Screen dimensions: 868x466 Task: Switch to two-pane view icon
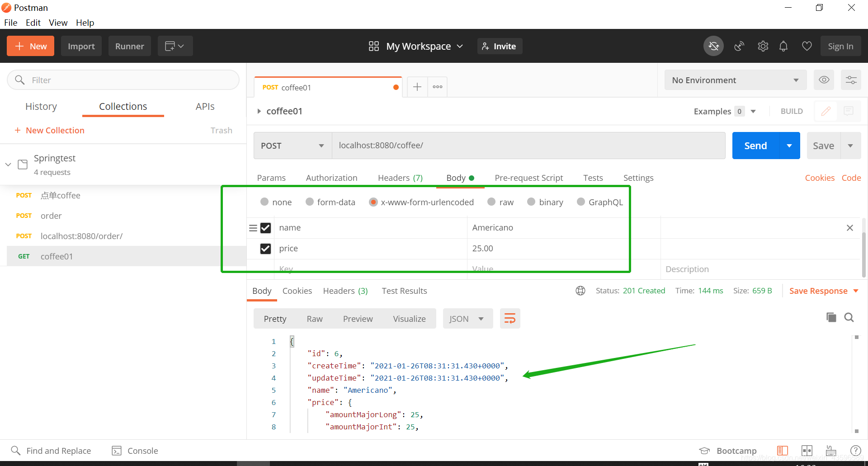[807, 451]
